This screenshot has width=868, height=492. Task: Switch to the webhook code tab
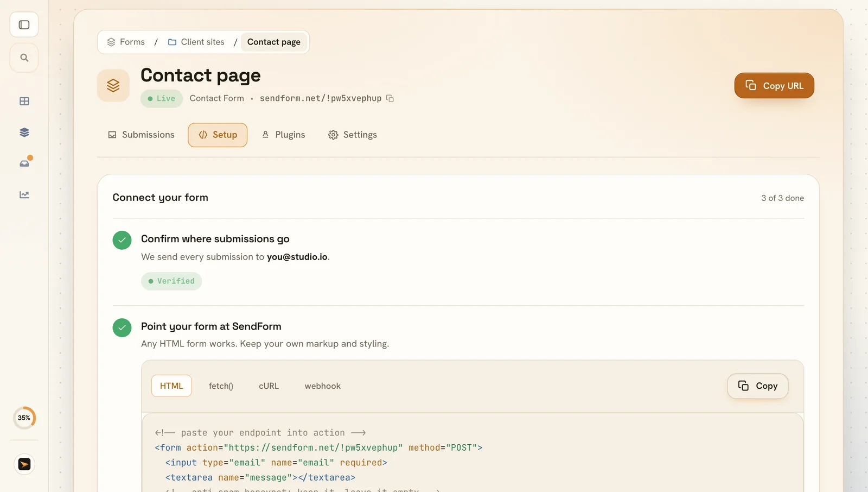pos(323,386)
